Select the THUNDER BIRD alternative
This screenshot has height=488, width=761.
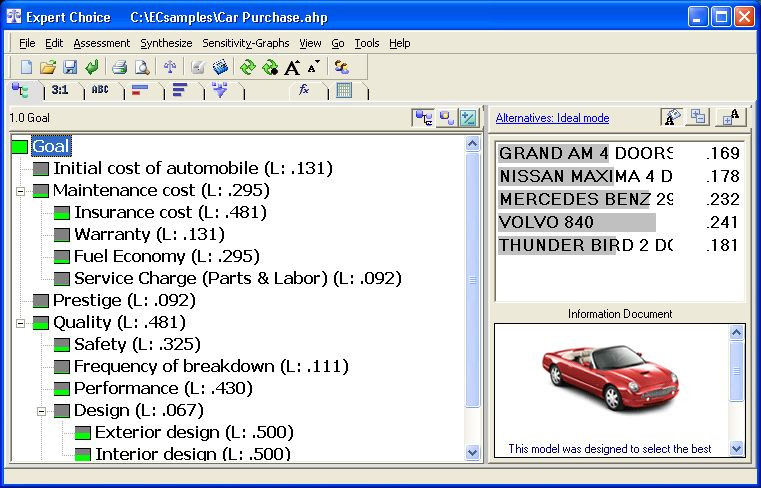(619, 245)
